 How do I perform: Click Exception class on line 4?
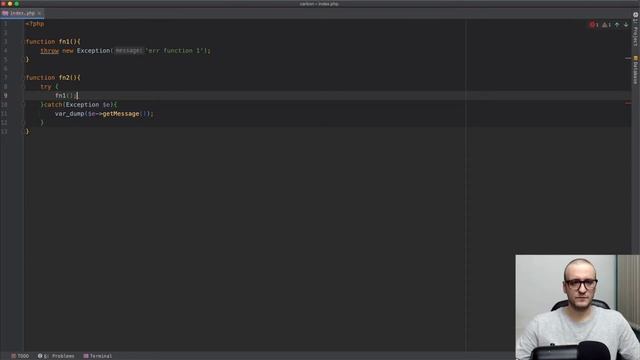(x=93, y=51)
